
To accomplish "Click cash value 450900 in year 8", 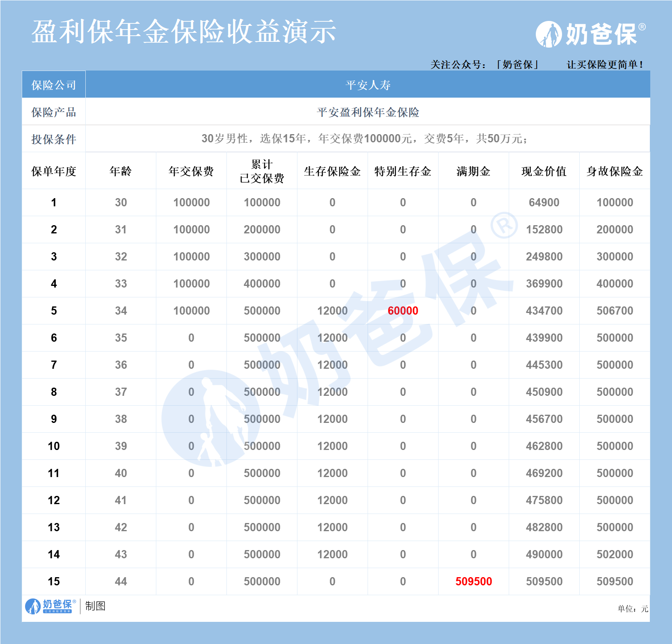I will click(x=544, y=392).
